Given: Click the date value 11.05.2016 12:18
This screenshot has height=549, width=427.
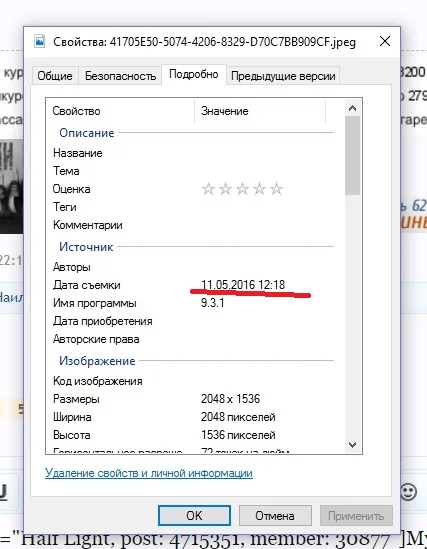Looking at the screenshot, I should (243, 285).
